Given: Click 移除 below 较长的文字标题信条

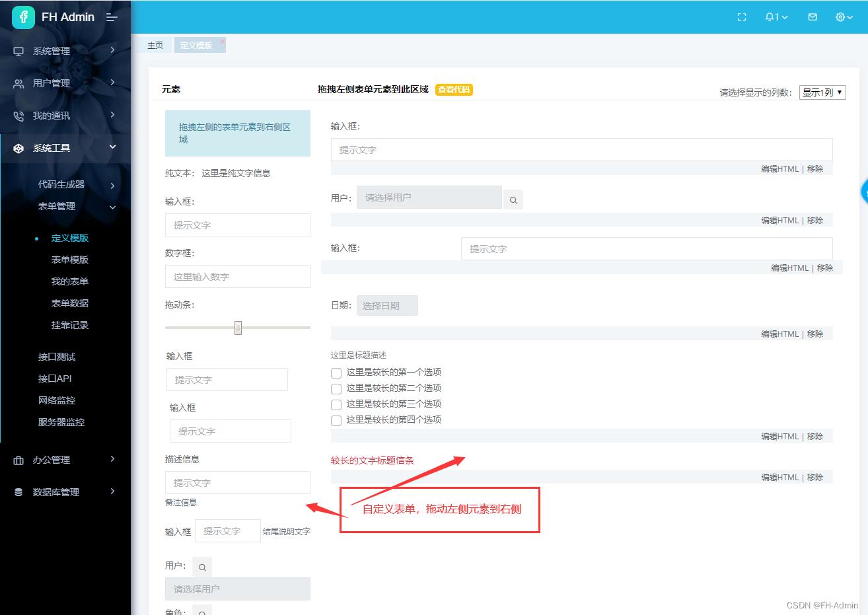Looking at the screenshot, I should pos(815,478).
